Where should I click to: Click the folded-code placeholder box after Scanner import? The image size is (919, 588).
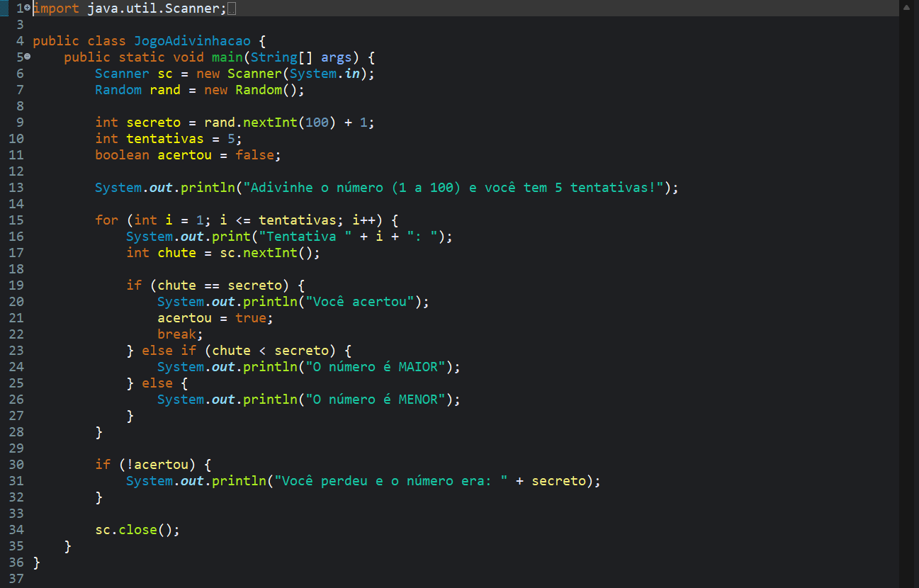[230, 9]
